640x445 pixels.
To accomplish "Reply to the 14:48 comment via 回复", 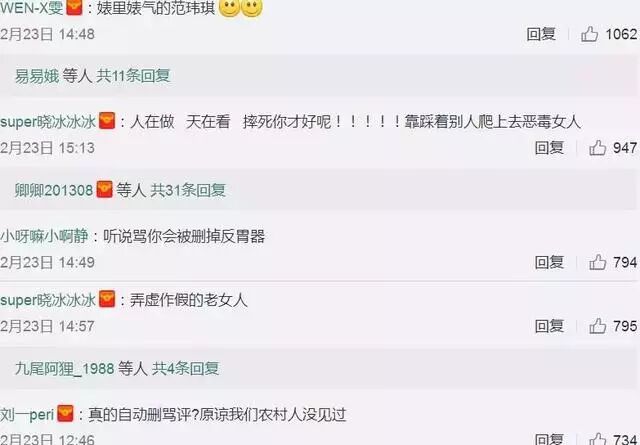I will pyautogui.click(x=541, y=34).
